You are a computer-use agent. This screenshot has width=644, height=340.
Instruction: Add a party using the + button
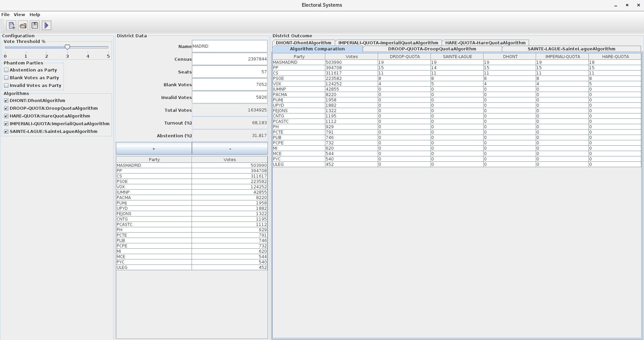(153, 148)
